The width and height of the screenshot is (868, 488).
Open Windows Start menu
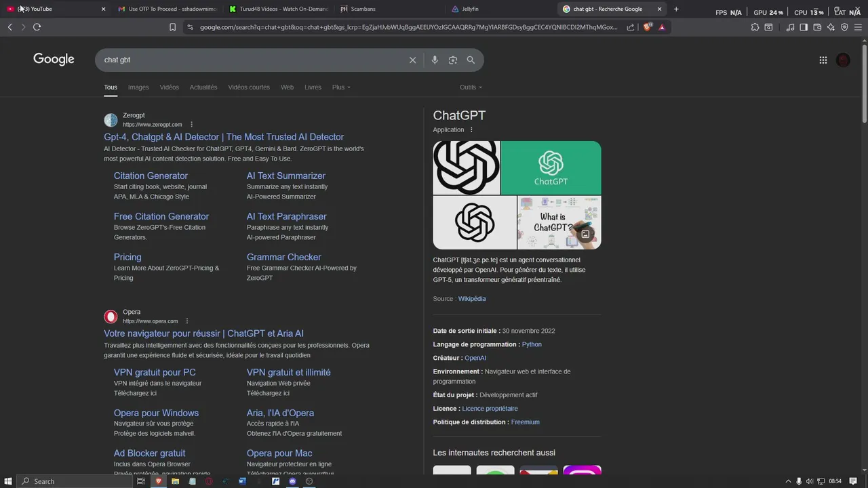pyautogui.click(x=7, y=481)
